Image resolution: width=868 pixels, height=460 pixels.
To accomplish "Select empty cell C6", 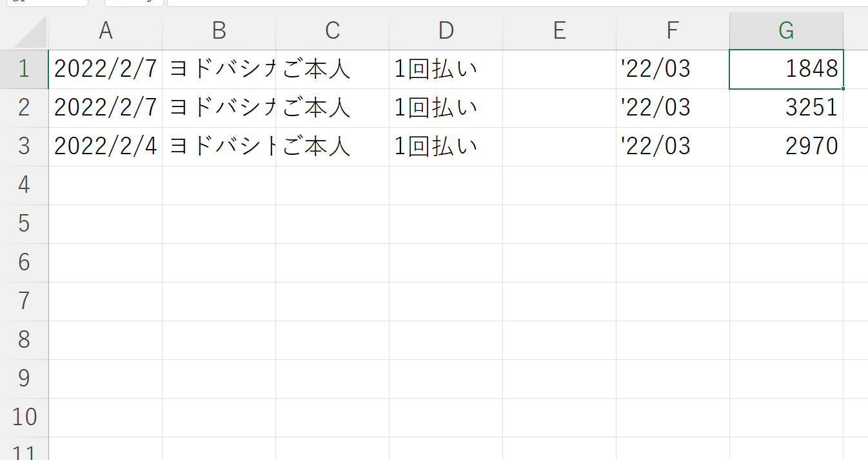I will click(x=332, y=263).
